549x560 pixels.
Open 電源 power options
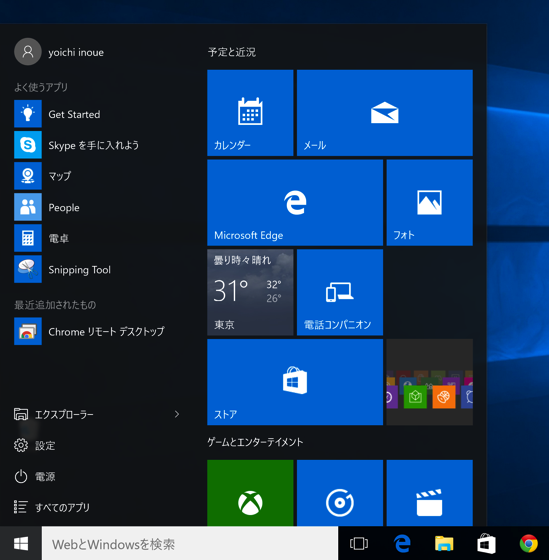point(35,476)
